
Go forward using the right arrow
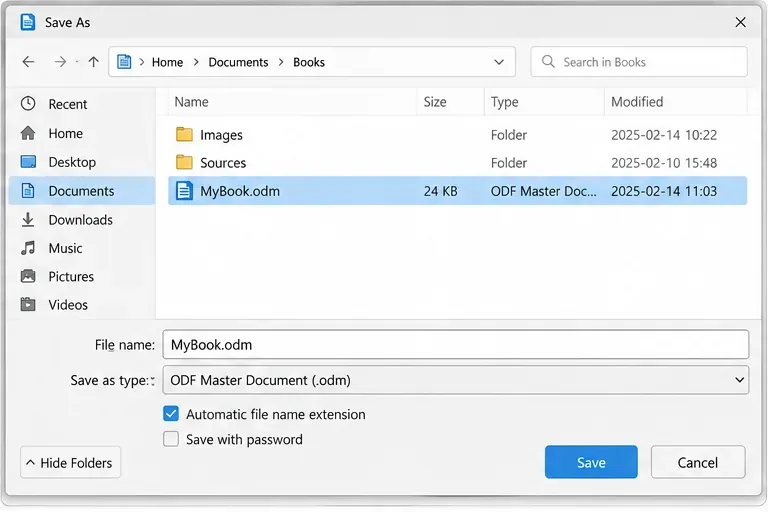[x=60, y=62]
